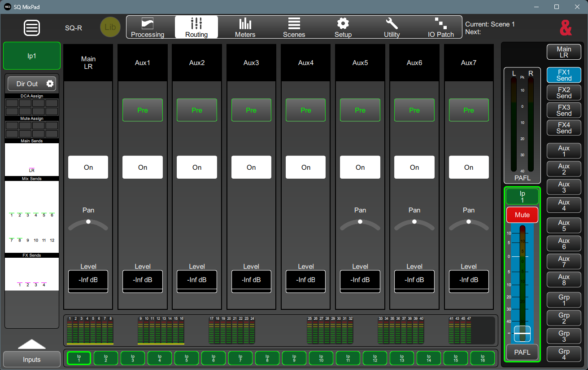Select FX4 Send mix button
The image size is (588, 370).
pos(564,128)
